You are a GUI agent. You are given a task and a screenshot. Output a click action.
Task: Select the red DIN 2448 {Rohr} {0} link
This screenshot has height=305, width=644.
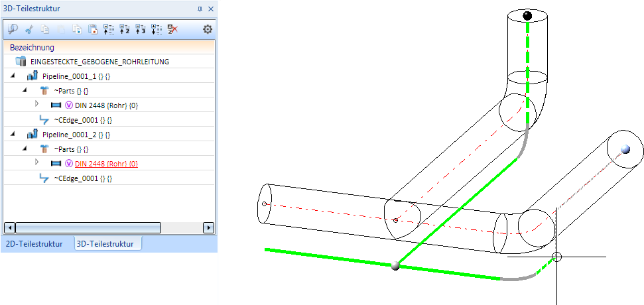click(106, 164)
